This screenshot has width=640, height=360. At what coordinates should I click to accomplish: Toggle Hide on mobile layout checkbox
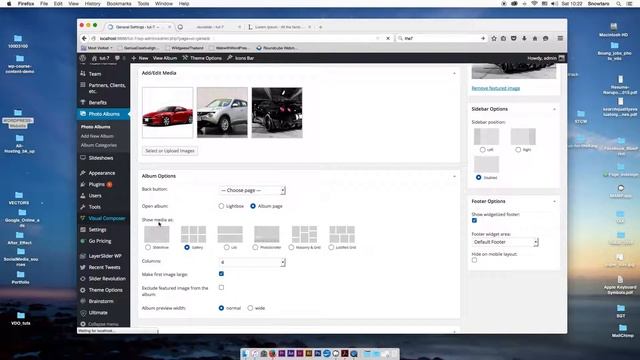coord(474,260)
